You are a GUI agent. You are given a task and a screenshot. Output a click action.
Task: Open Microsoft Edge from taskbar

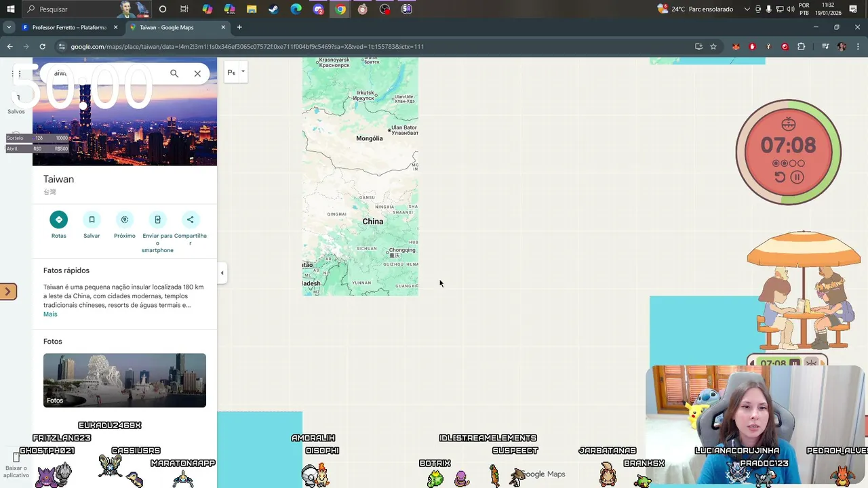click(296, 9)
